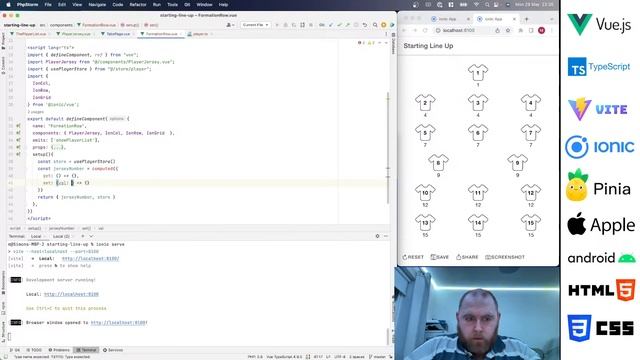
Task: Tap jersey number 3 in the lineup
Action: pyautogui.click(x=478, y=103)
